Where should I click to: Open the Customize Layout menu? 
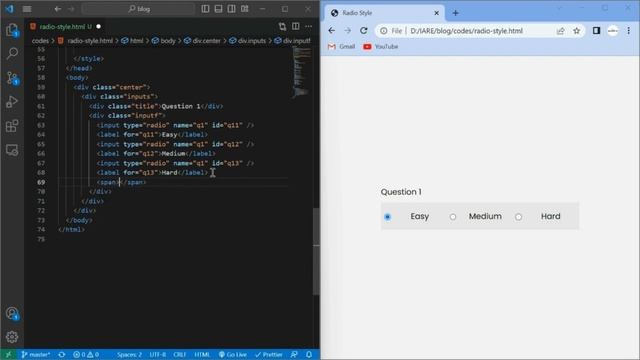[244, 9]
